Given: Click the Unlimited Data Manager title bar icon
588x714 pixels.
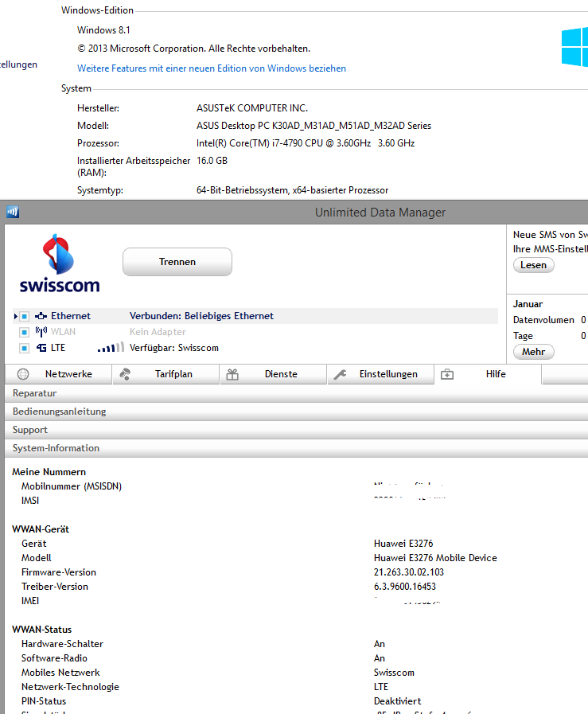Looking at the screenshot, I should [12, 212].
